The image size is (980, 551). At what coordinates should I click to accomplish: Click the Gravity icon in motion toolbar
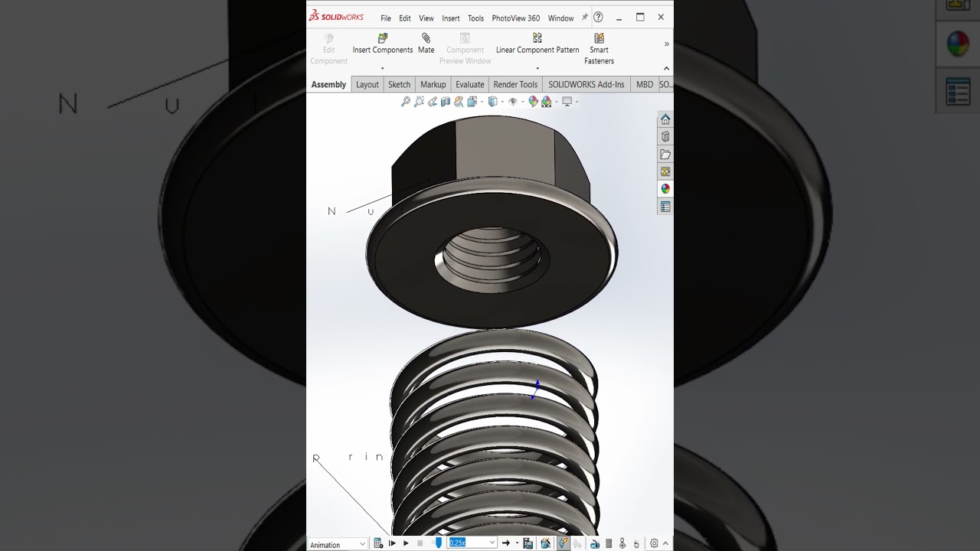[636, 543]
